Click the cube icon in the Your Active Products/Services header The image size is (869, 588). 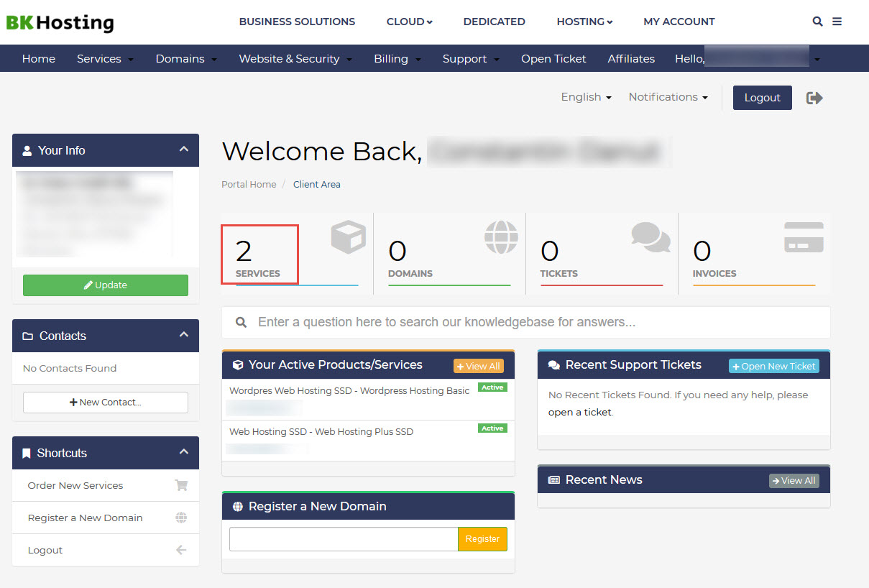click(238, 365)
